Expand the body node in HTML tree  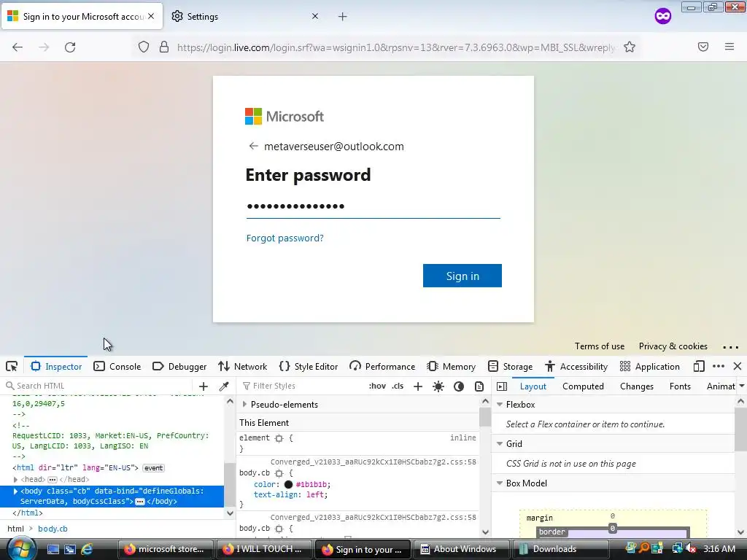pos(16,491)
